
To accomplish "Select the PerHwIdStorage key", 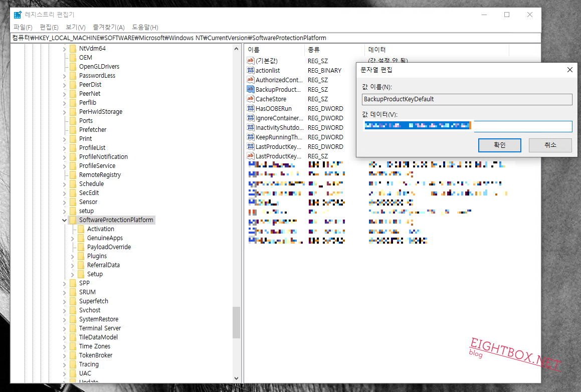I will pos(100,111).
